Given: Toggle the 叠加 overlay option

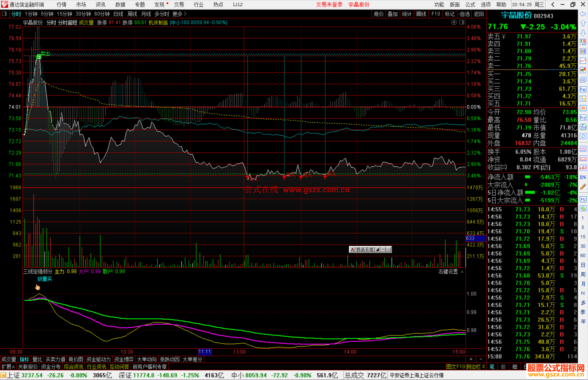Looking at the screenshot, I should pos(393,14).
